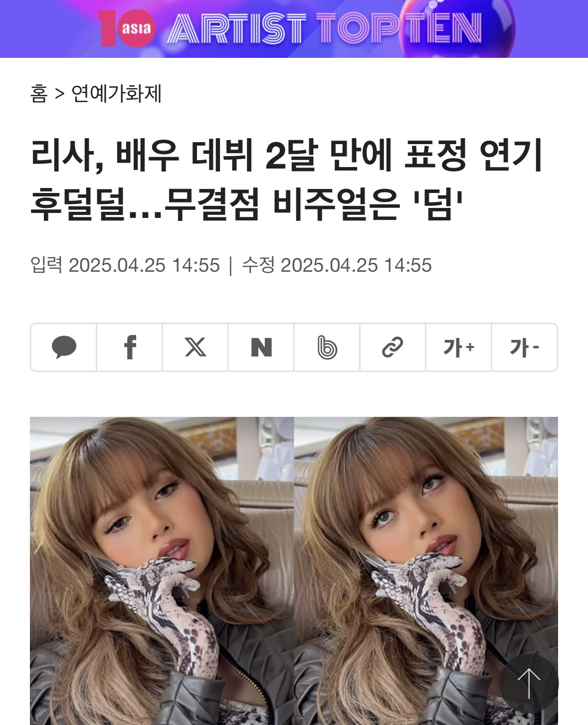Share via Naver Band icon

327,348
